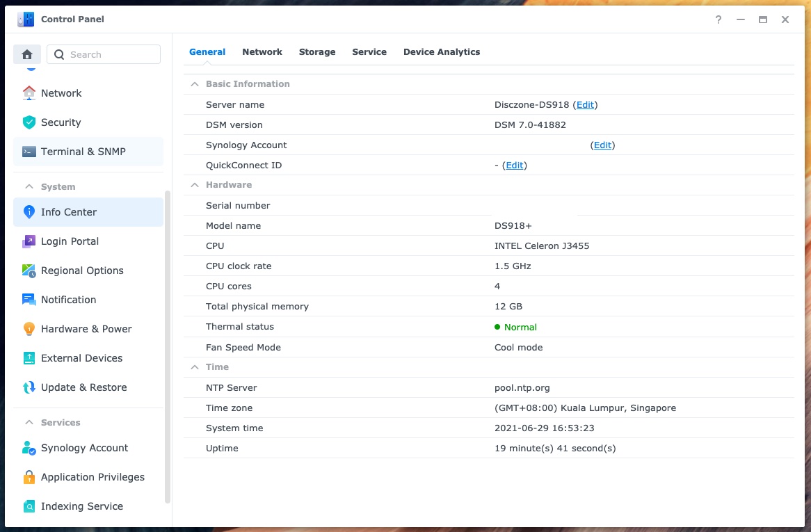Switch to the General tab
Image resolution: width=811 pixels, height=532 pixels.
point(207,51)
